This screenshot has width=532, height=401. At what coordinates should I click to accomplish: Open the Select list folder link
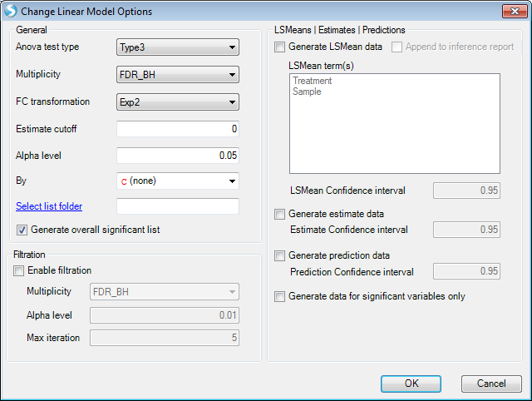click(x=49, y=206)
